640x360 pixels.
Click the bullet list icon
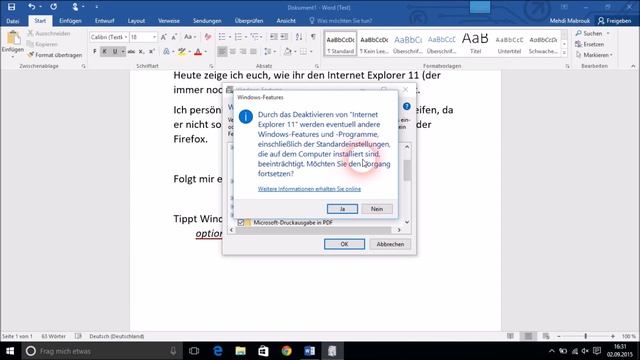point(222,37)
